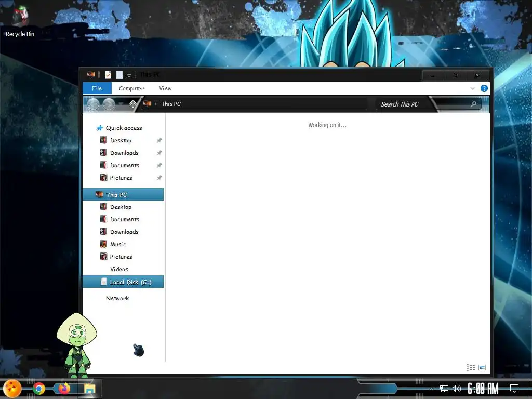Open the Dragon Ball Start button
The height and width of the screenshot is (399, 532).
click(x=12, y=388)
